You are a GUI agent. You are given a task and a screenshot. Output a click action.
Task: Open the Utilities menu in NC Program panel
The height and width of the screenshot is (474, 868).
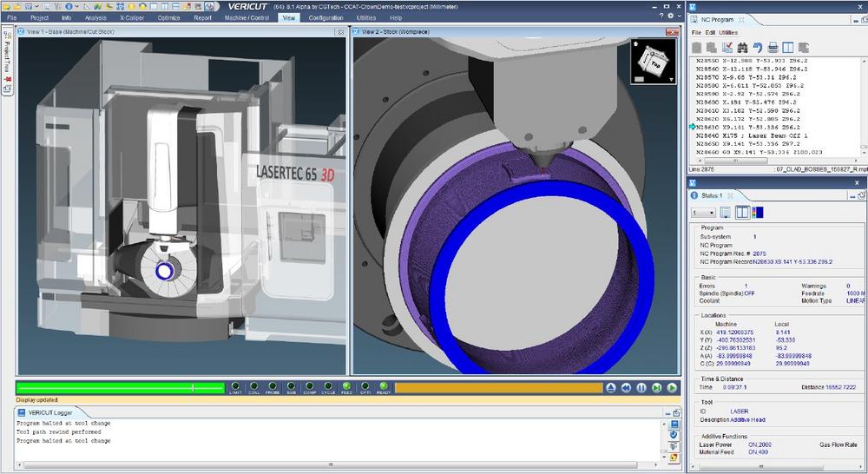(728, 33)
